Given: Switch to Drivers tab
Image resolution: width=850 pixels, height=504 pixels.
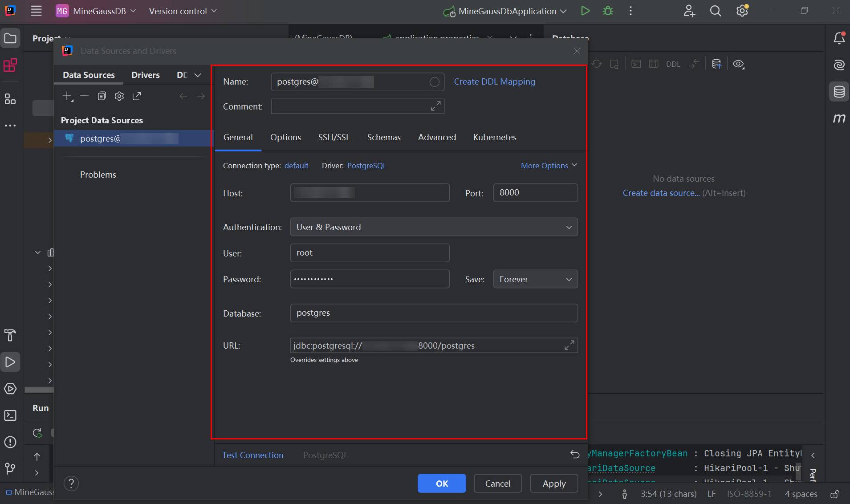Looking at the screenshot, I should coord(146,75).
